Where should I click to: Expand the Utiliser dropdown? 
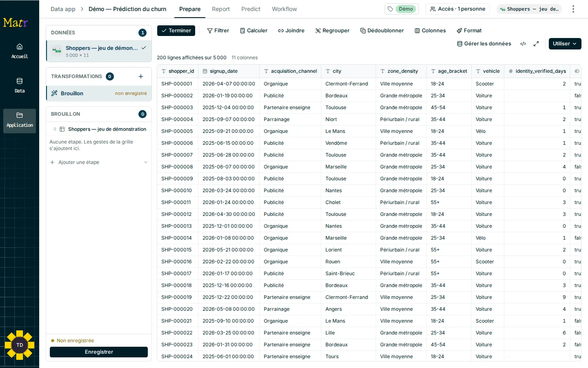pos(565,44)
